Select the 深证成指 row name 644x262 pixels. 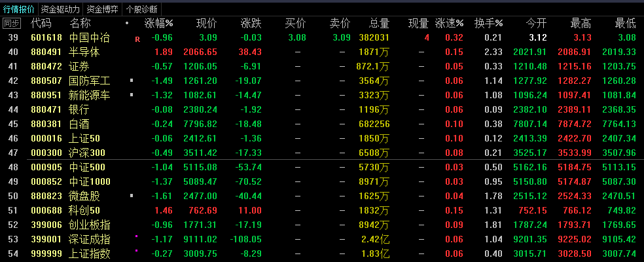[x=90, y=239]
